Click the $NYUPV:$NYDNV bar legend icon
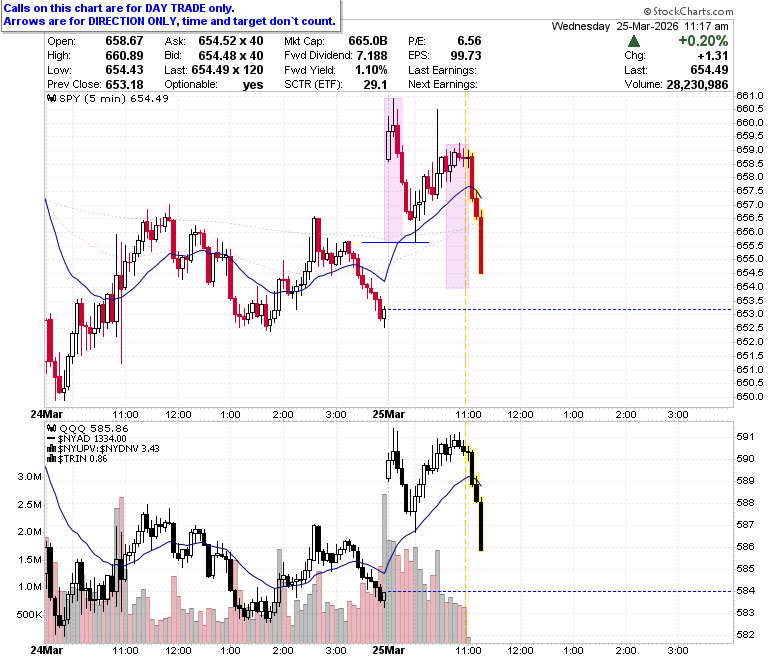 pos(52,449)
